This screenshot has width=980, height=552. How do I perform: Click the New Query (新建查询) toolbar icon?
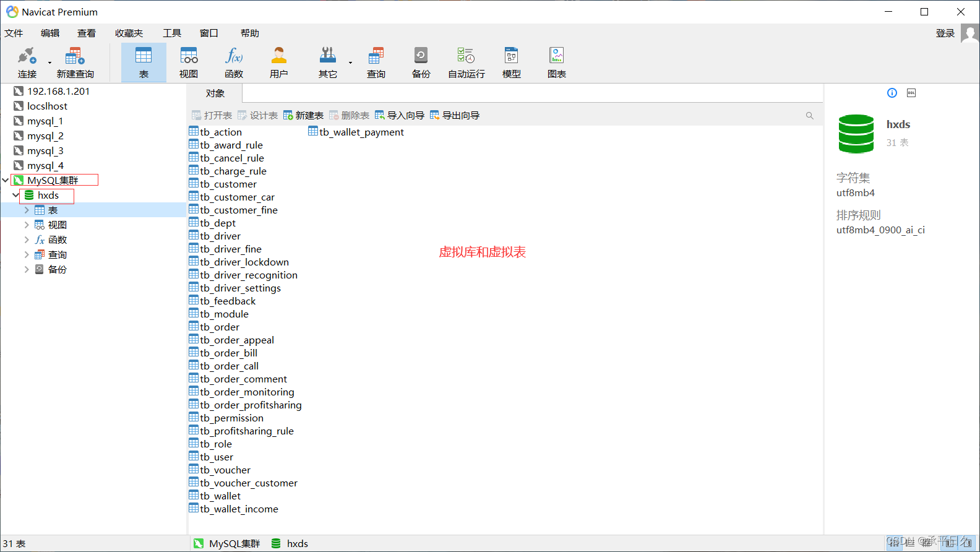coord(75,63)
